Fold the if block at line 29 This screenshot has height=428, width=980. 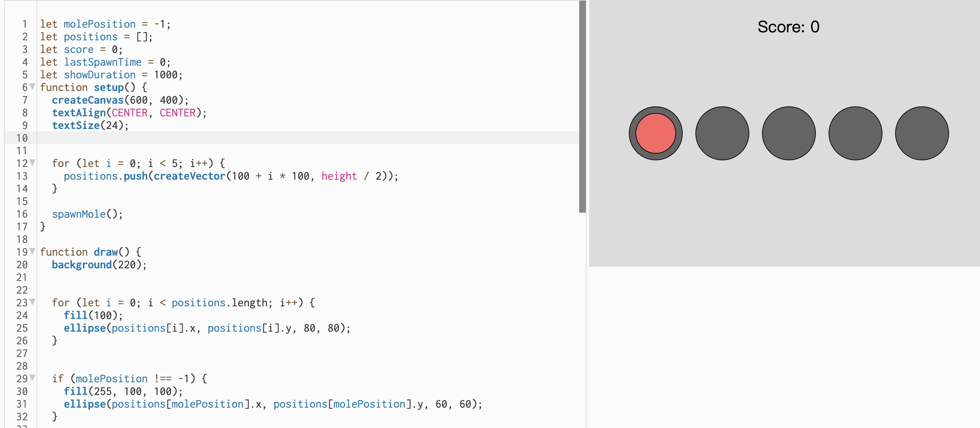point(32,378)
